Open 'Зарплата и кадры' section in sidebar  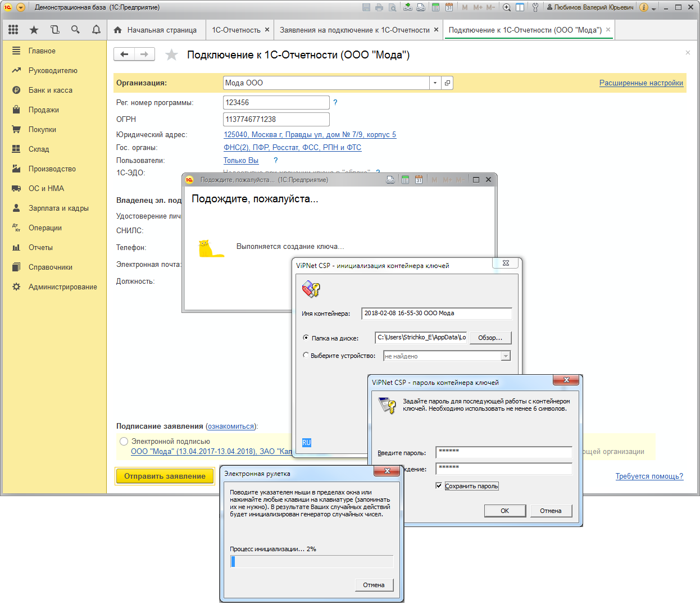click(58, 208)
